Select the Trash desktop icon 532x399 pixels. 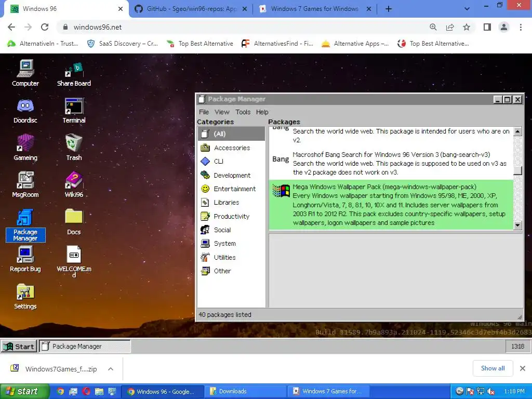pos(74,147)
